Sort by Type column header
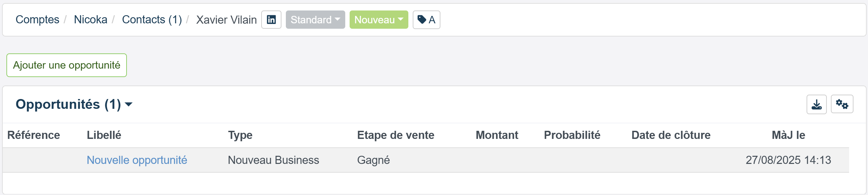Image resolution: width=868 pixels, height=195 pixels. [240, 135]
